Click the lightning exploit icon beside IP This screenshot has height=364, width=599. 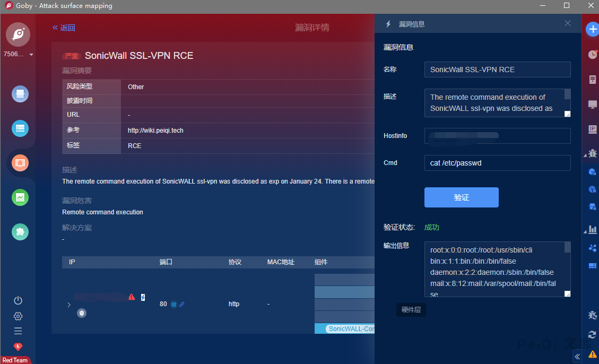143,297
